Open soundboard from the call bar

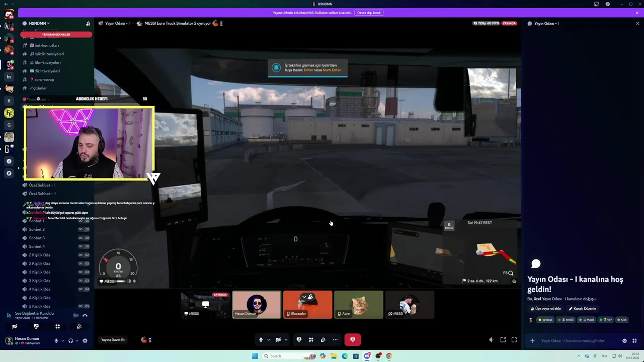[323, 340]
